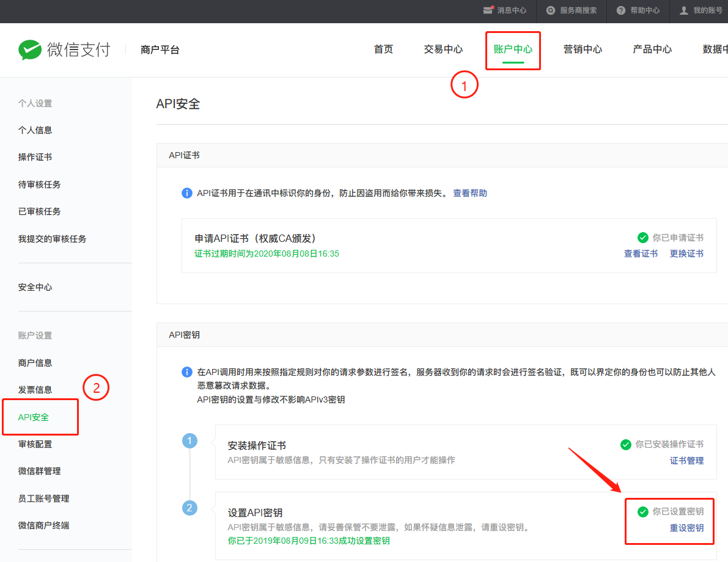Click the 商户平台 text in header

pyautogui.click(x=160, y=49)
